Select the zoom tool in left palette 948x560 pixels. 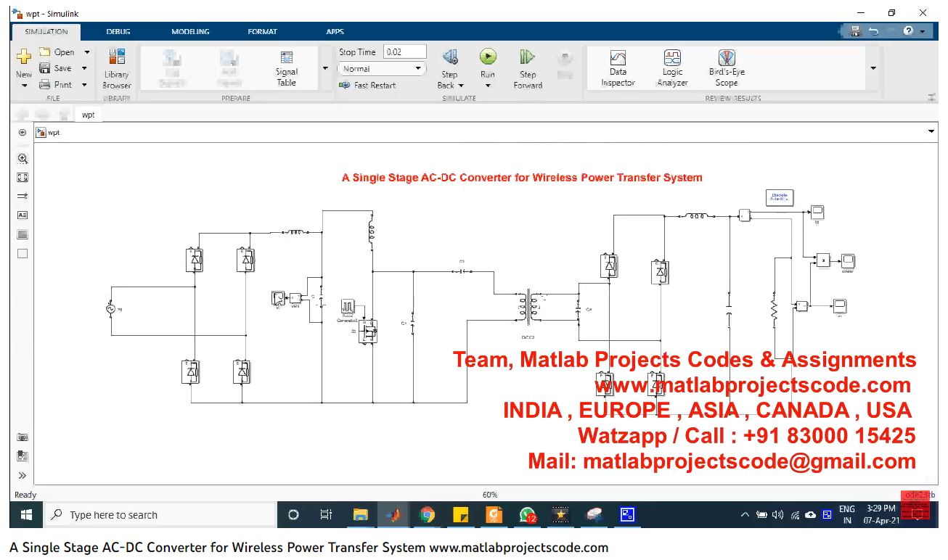click(x=23, y=158)
